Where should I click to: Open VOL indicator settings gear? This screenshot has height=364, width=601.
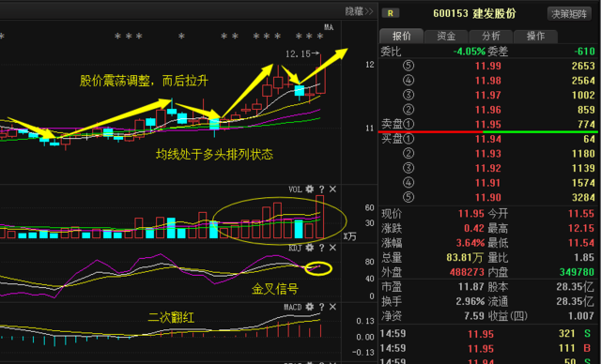310,190
